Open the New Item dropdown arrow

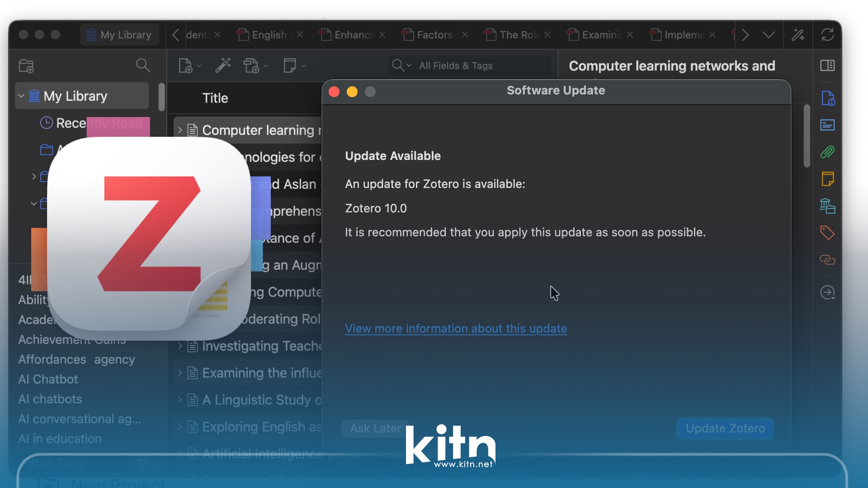[199, 66]
